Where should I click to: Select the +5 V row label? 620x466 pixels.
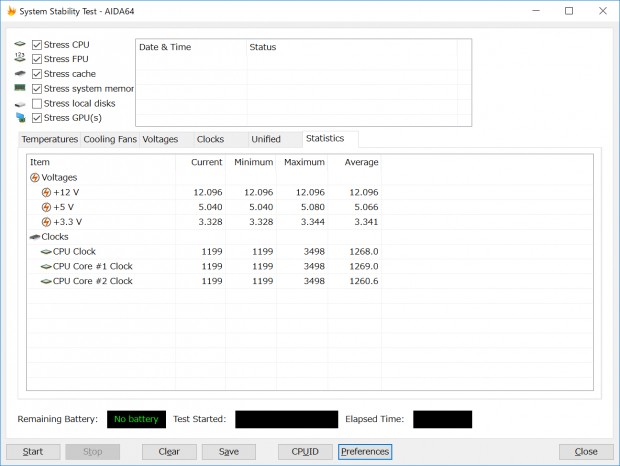[x=63, y=207]
